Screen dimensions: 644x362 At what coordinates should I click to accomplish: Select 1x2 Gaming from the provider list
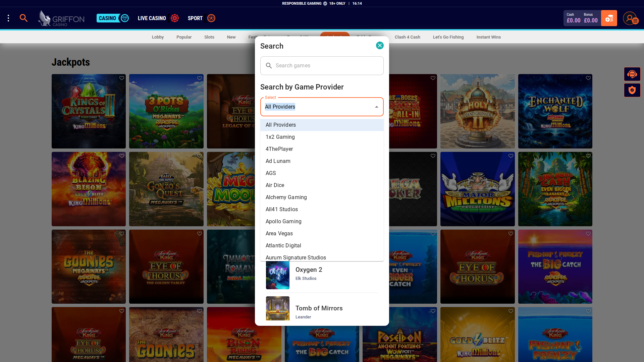tap(280, 137)
